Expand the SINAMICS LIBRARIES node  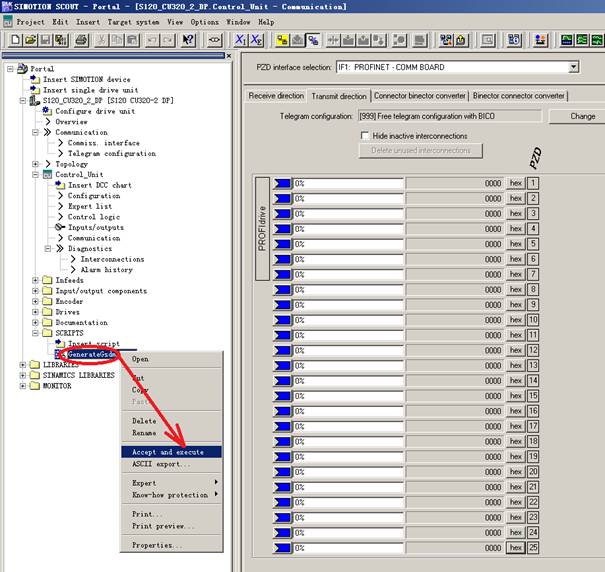coord(22,375)
